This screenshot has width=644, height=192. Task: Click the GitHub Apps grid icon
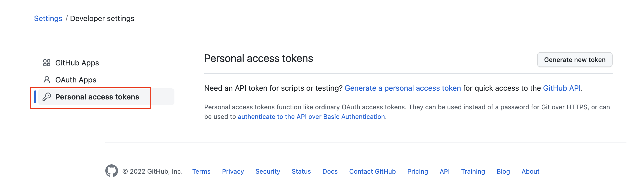[x=47, y=63]
